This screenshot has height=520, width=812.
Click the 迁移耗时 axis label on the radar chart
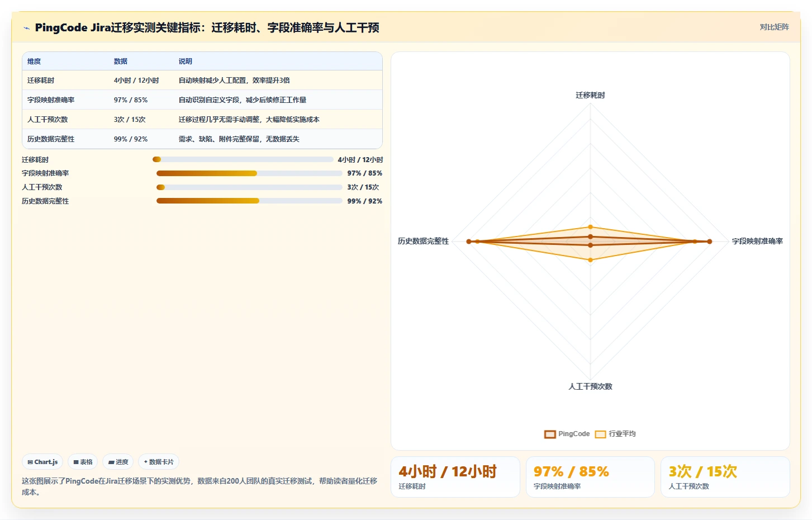pos(590,96)
